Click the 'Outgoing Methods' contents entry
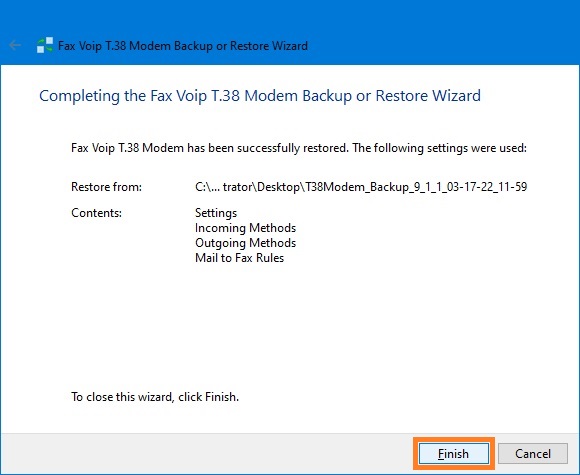Screen dimensions: 580x475 [x=246, y=243]
